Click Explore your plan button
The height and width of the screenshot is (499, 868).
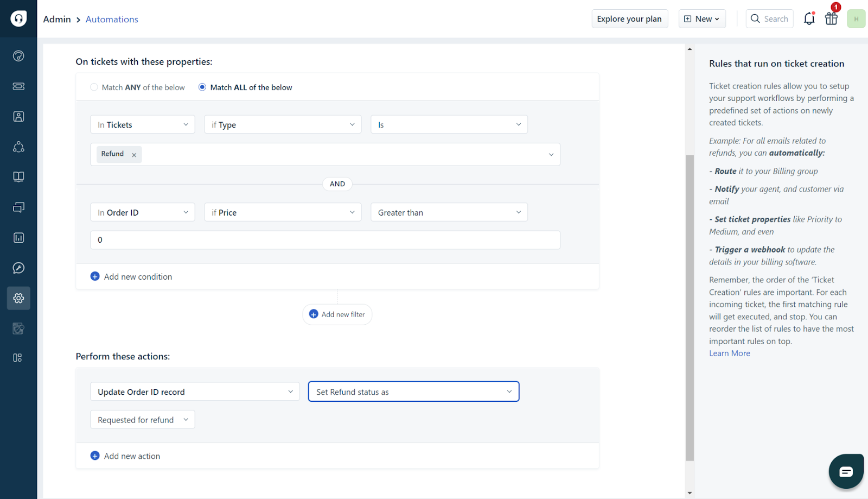point(629,18)
